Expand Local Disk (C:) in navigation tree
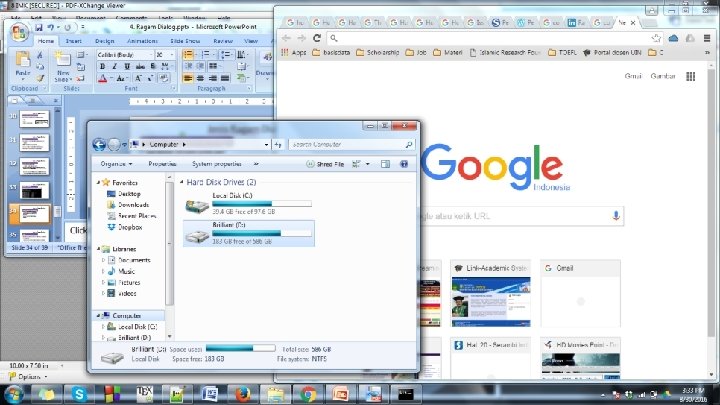This screenshot has width=720, height=405. point(103,326)
